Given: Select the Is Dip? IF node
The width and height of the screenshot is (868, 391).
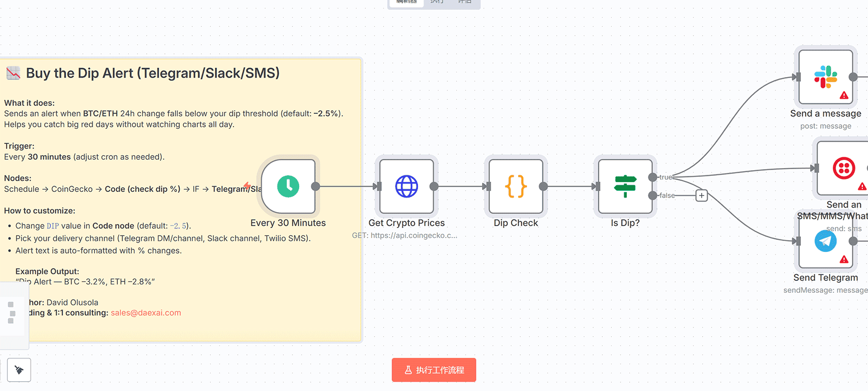Looking at the screenshot, I should (625, 186).
